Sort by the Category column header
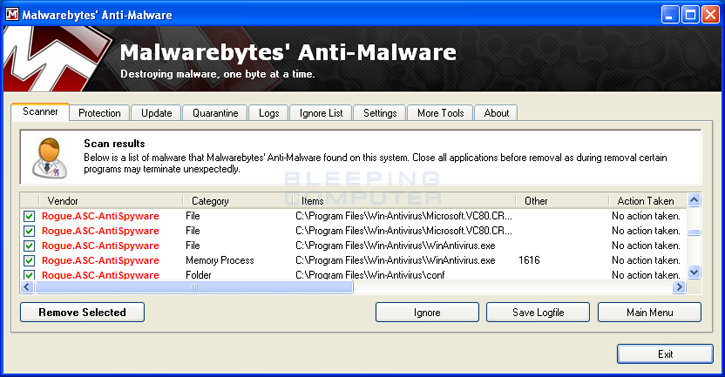Viewport: 725px width, 377px height. (x=238, y=201)
